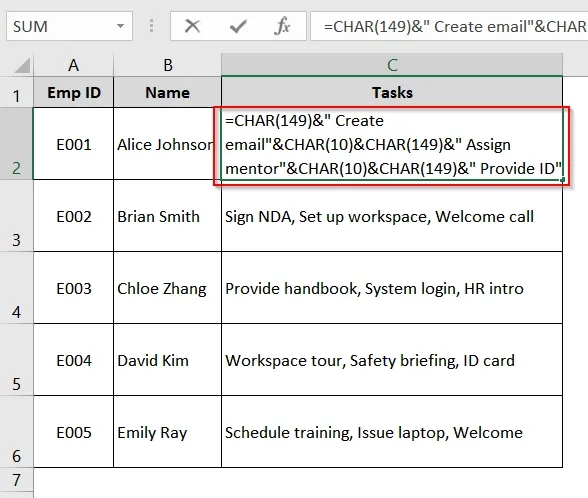Select the David Kim cell
588x498 pixels.
tap(167, 360)
